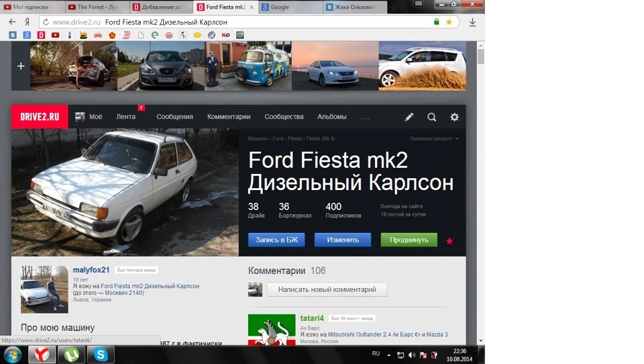This screenshot has width=644, height=364.
Task: Open the green e bookmark icon
Action: pos(155,35)
